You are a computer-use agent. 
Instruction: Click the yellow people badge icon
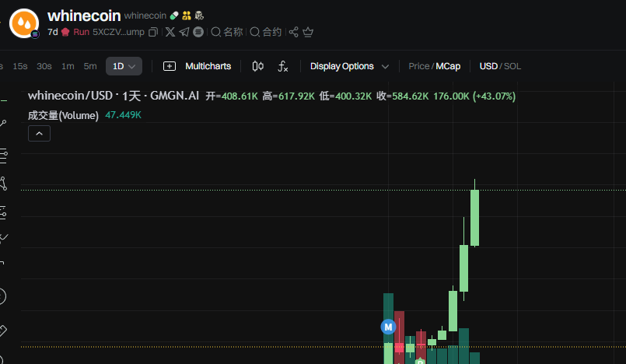(187, 16)
